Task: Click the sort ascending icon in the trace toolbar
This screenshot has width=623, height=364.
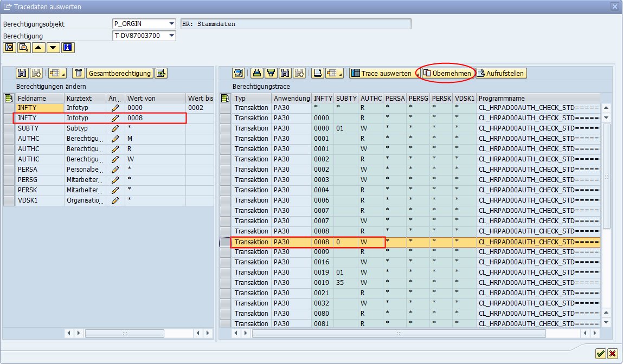Action: click(x=257, y=73)
